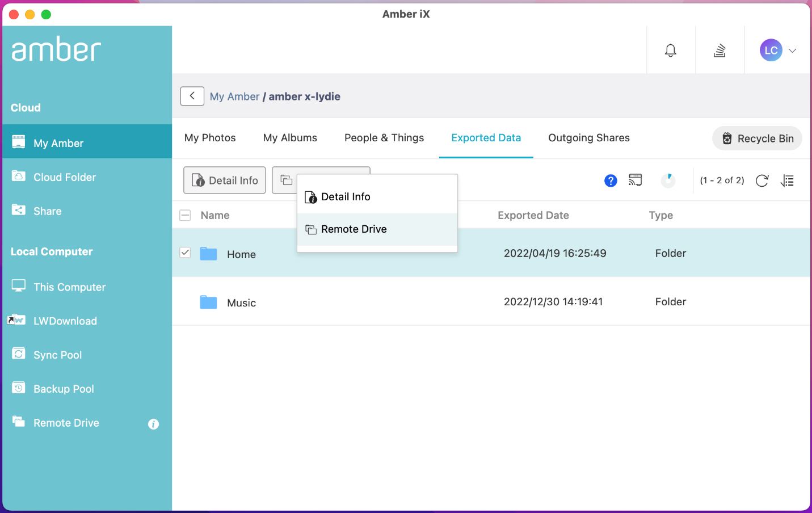Open This Computer in the sidebar
The image size is (812, 513).
87,287
